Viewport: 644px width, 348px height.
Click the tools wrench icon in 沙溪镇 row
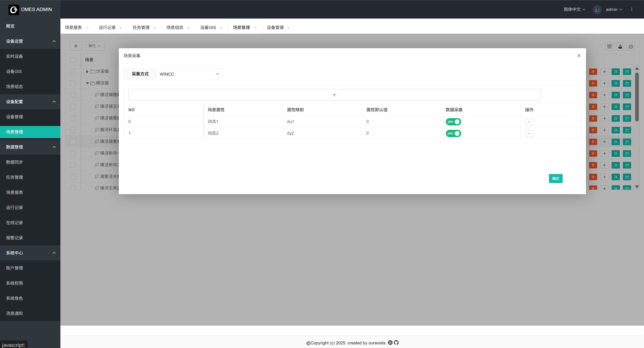pos(616,72)
